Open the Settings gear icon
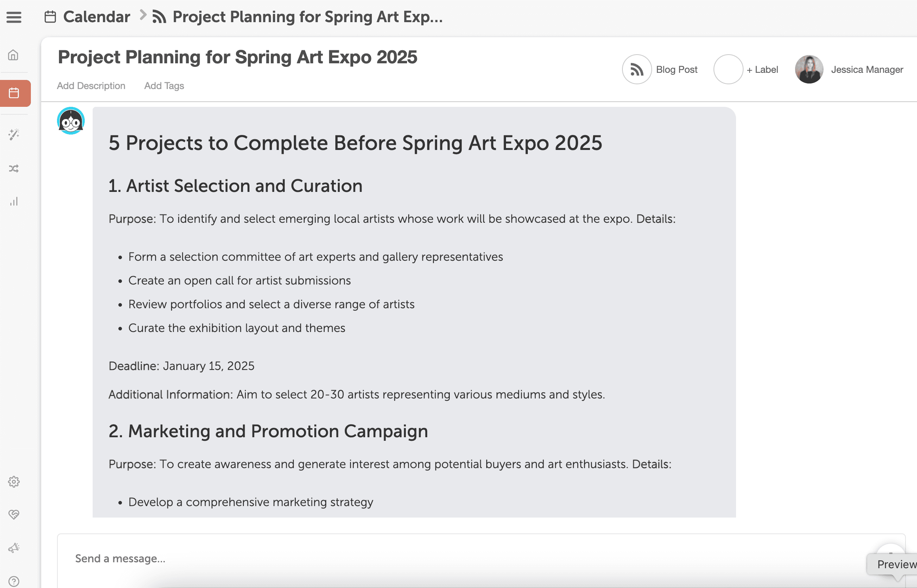The image size is (917, 588). (x=14, y=482)
